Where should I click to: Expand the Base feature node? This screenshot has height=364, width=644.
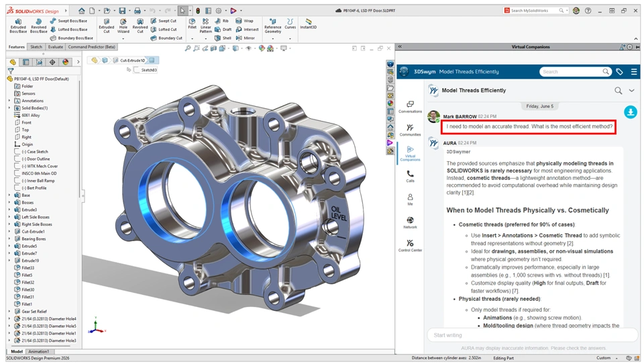click(9, 195)
